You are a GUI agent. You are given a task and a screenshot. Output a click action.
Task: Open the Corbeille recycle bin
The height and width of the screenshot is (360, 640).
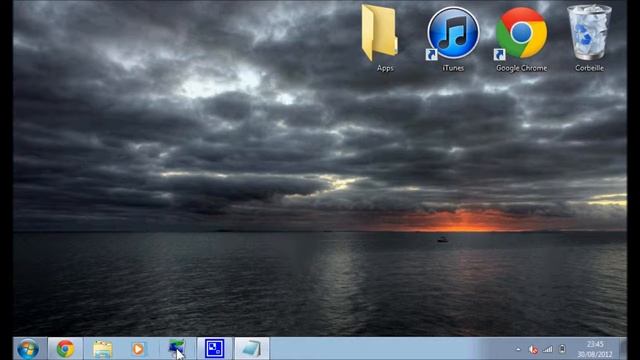[x=589, y=37]
